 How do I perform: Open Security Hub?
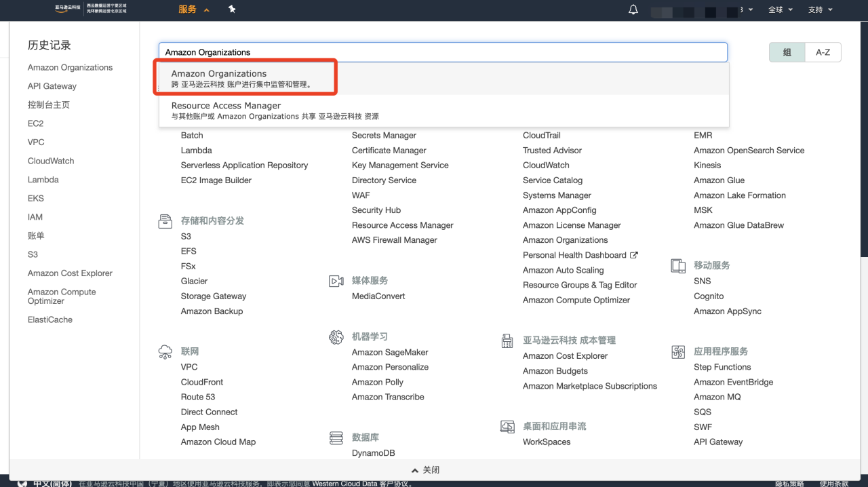click(x=376, y=210)
